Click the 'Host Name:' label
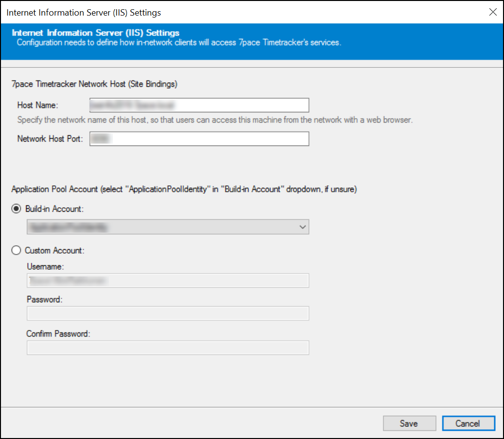The image size is (504, 439). coord(37,105)
